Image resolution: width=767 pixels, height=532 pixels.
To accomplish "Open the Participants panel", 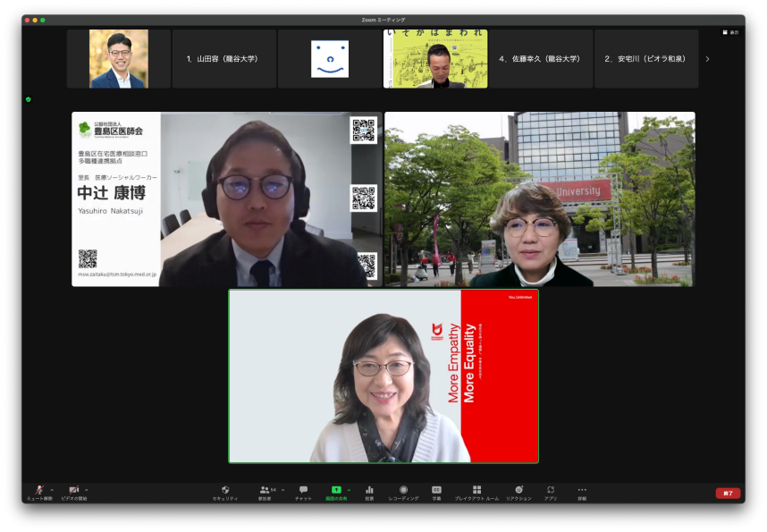I will click(x=265, y=491).
